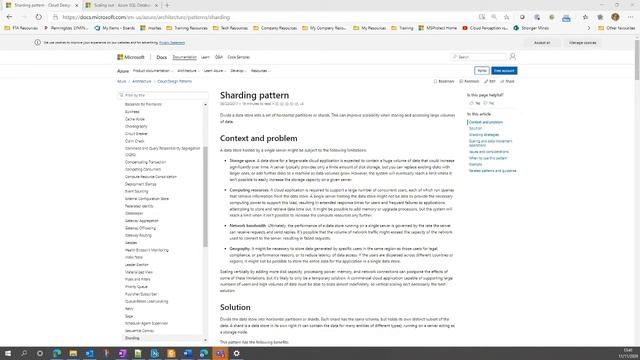Click the browser address bar URL

tap(146, 17)
